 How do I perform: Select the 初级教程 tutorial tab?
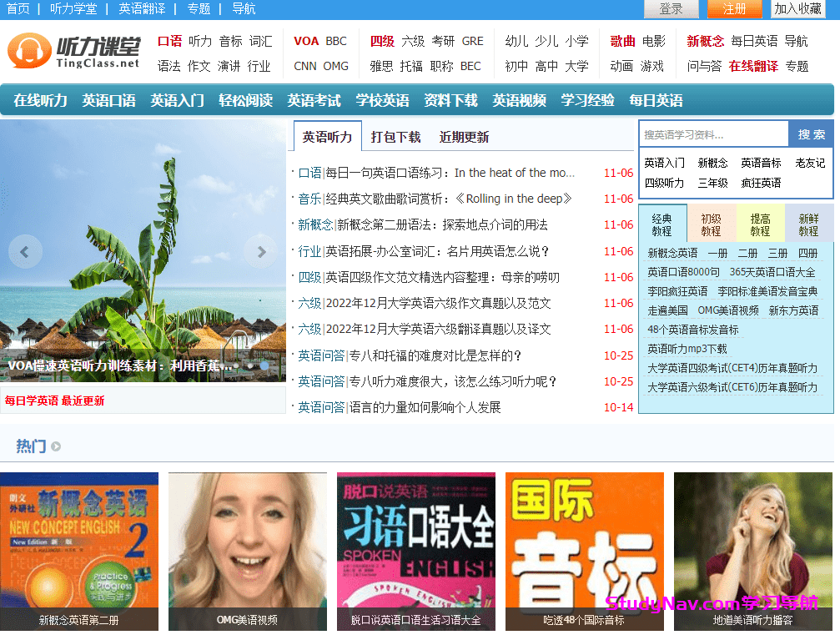coord(711,224)
